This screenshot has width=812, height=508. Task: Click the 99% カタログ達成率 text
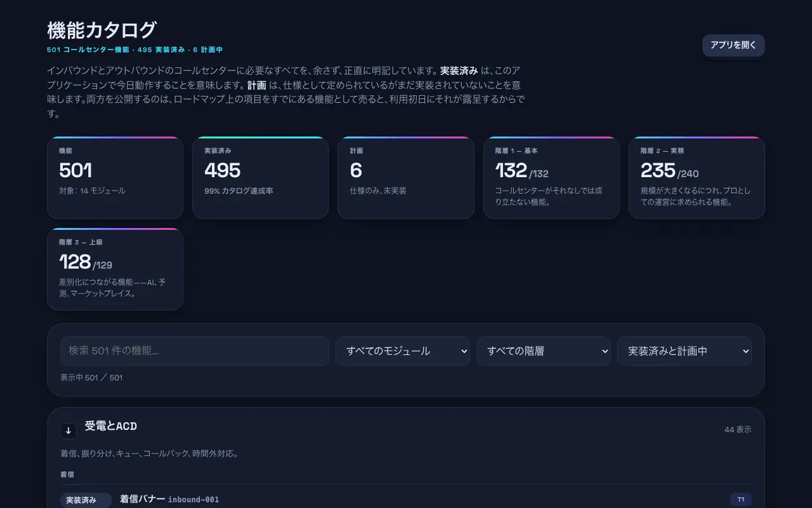point(239,190)
